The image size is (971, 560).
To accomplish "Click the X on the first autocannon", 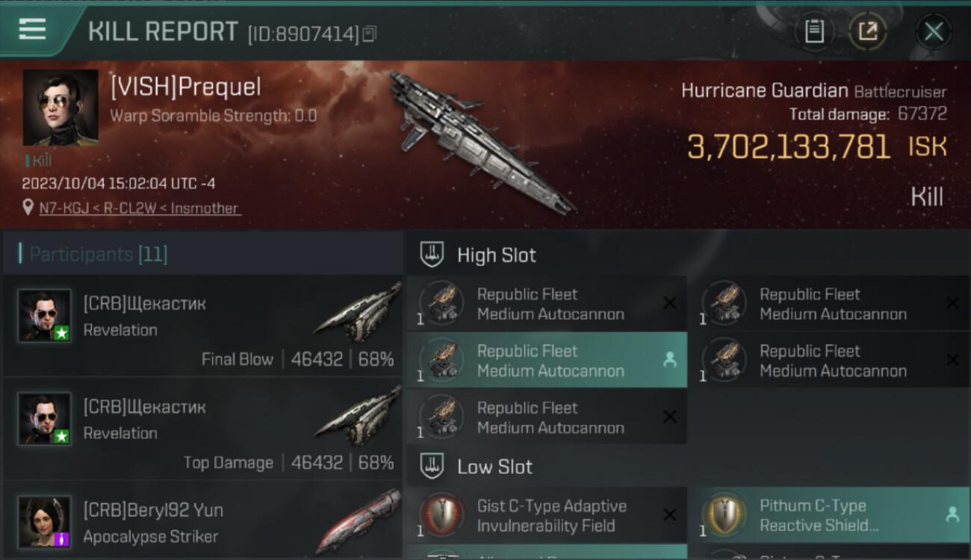I will click(670, 303).
